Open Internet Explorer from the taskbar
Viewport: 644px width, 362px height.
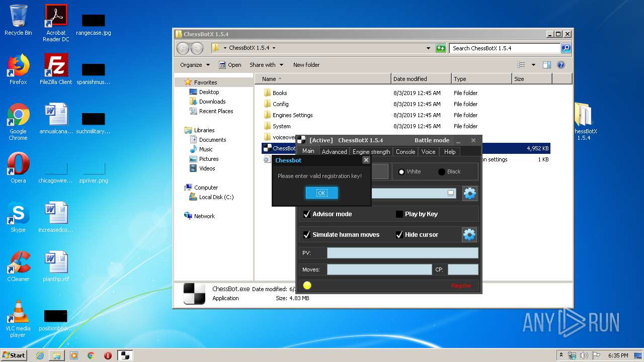point(40,355)
